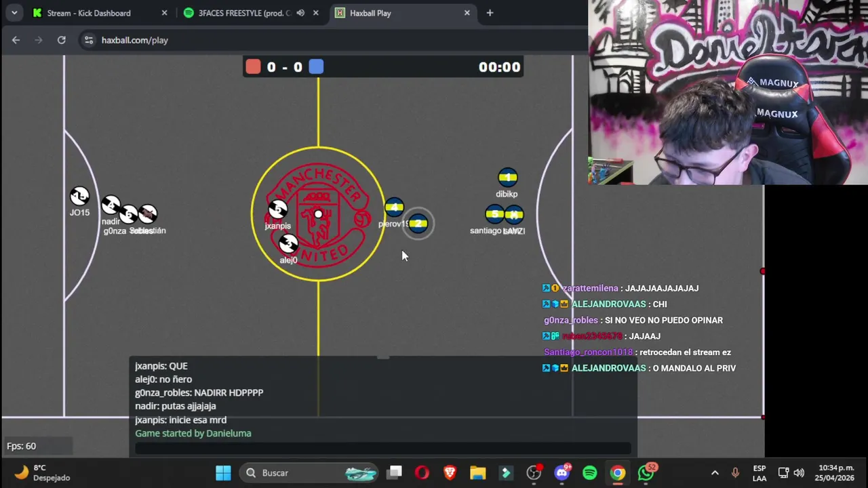The image size is (868, 488).
Task: Click 'alej0: no ñero' chat line
Action: point(163,380)
